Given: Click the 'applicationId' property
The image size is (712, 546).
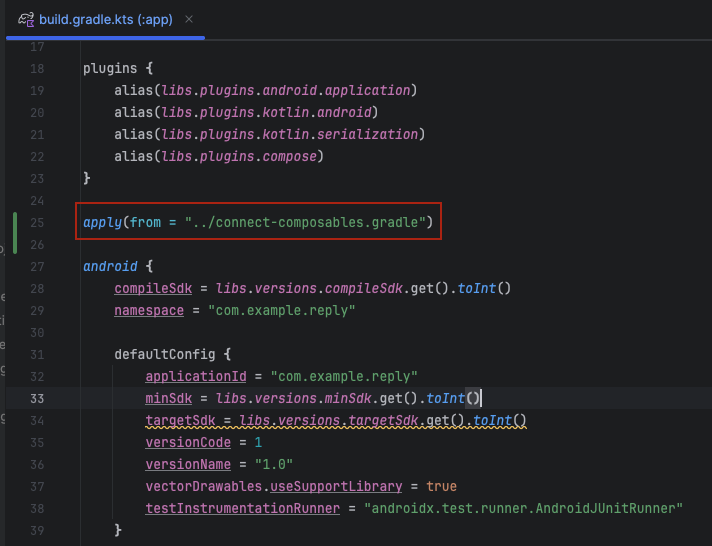Looking at the screenshot, I should (x=196, y=377).
